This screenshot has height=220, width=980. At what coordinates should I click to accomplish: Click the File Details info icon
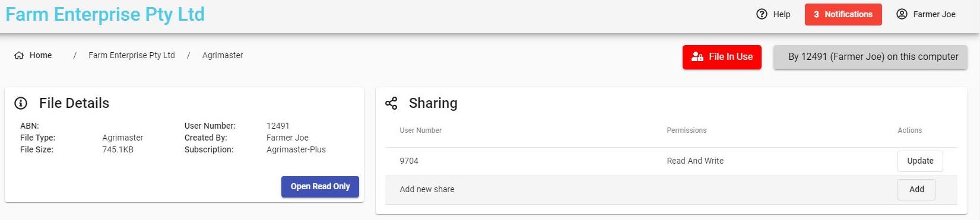[21, 103]
